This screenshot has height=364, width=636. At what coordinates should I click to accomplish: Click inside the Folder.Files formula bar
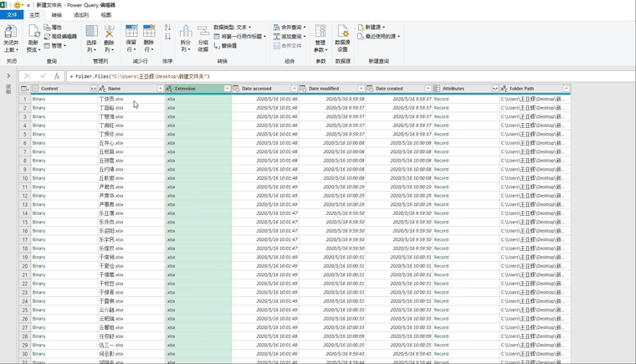coord(351,76)
